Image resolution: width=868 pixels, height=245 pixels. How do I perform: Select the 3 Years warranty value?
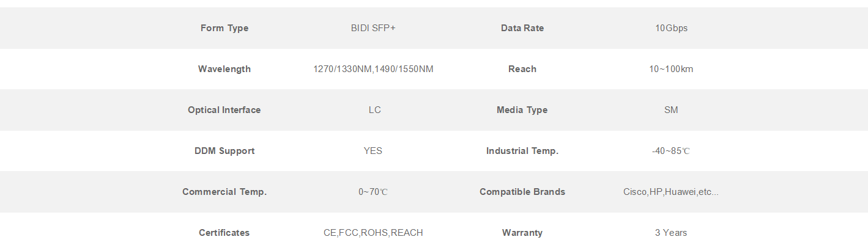(671, 233)
